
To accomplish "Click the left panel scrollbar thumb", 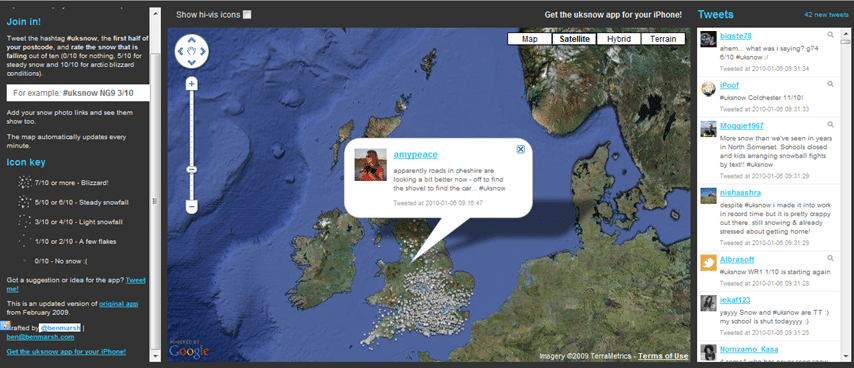I will [155, 200].
